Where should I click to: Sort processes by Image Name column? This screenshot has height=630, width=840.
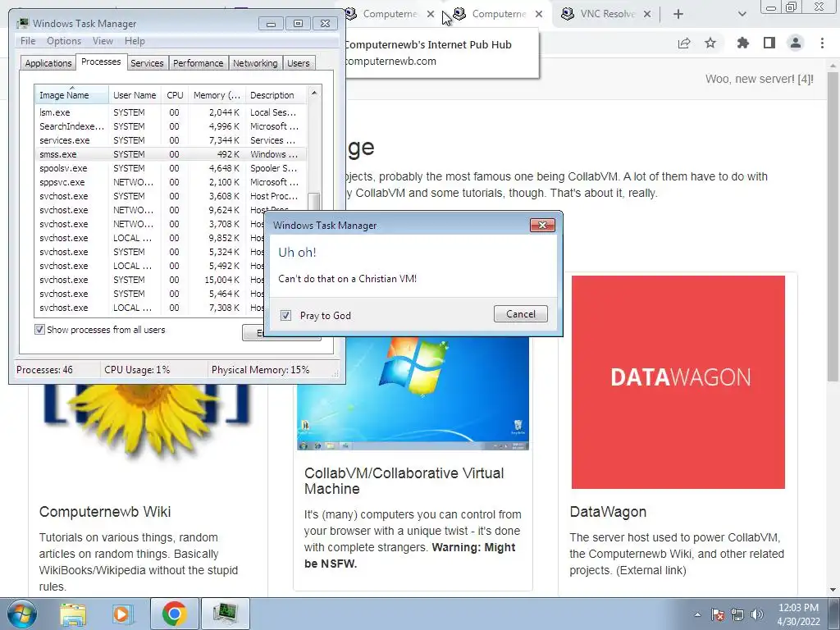pos(72,95)
